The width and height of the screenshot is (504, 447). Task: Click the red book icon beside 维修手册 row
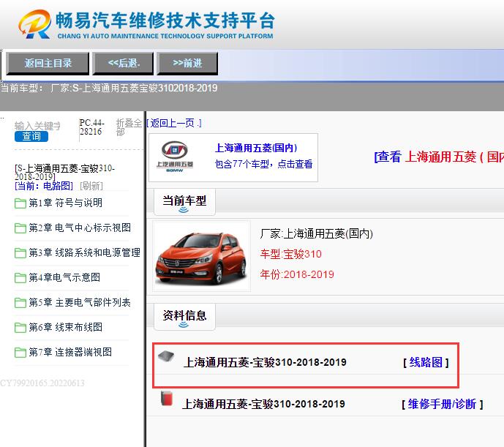pos(167,398)
